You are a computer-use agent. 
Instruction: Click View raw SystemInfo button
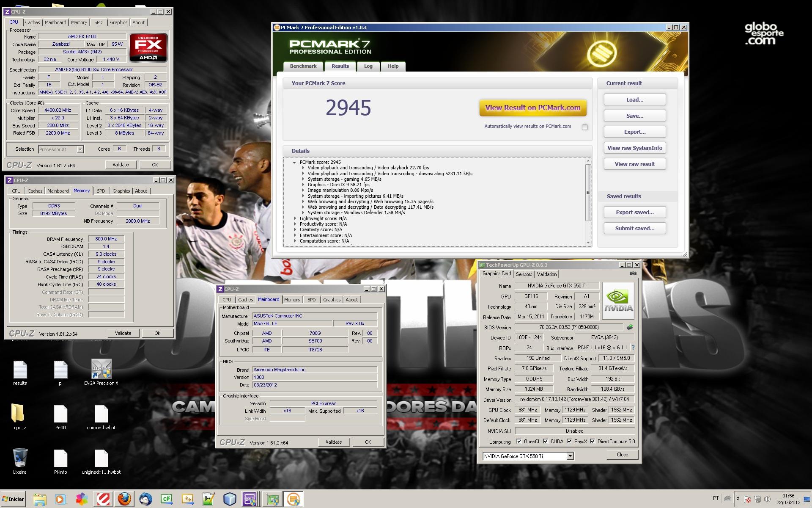(635, 148)
